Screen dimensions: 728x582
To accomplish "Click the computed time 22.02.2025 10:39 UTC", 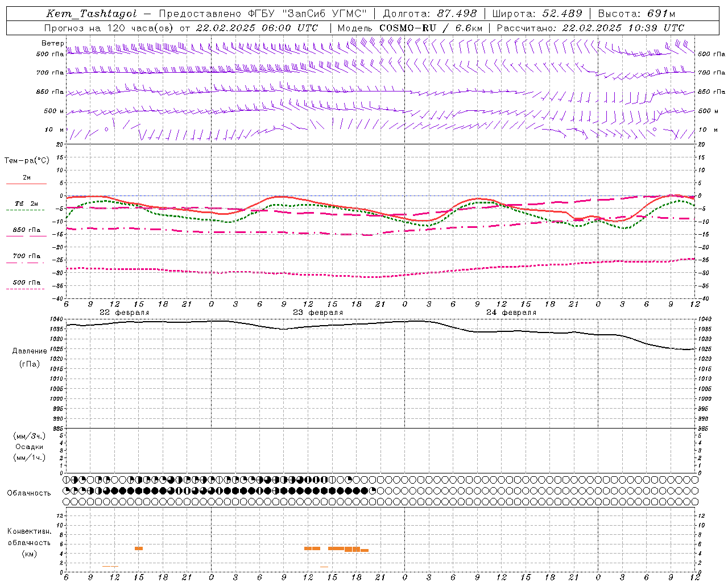I will 623,28.
